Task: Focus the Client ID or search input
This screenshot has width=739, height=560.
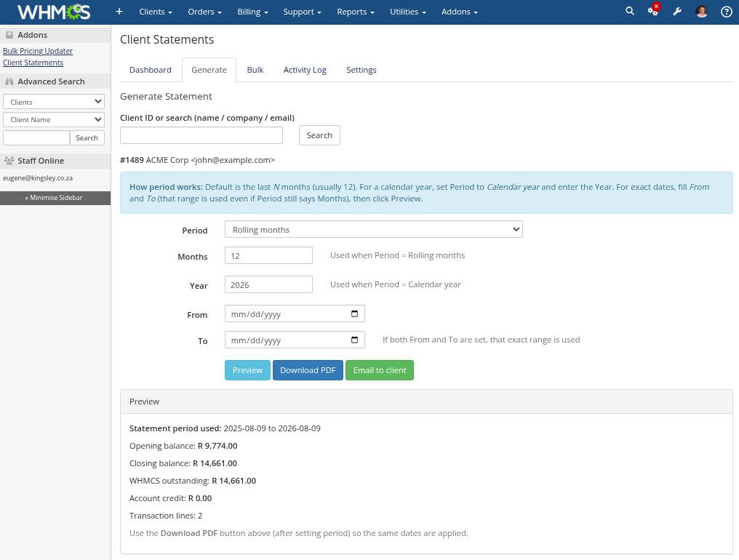Action: pyautogui.click(x=201, y=135)
